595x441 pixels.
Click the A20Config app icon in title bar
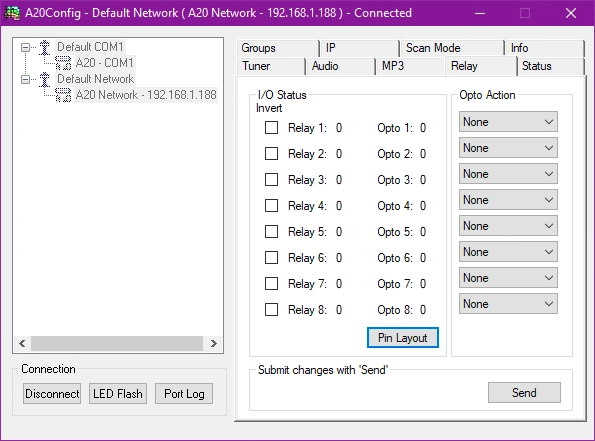(12, 13)
